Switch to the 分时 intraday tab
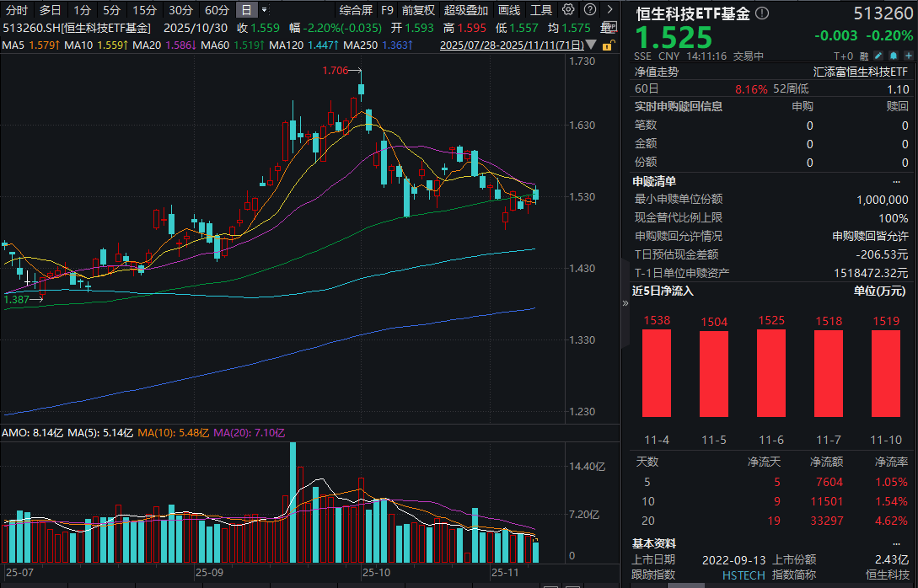 (x=17, y=10)
